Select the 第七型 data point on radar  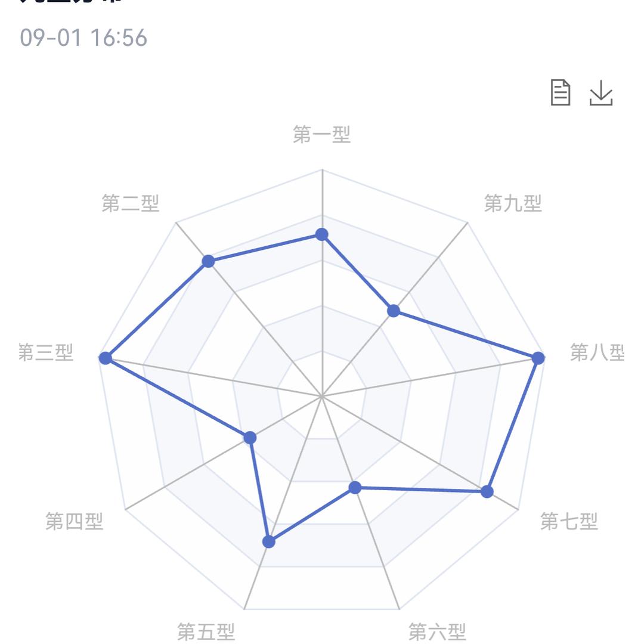click(x=487, y=491)
